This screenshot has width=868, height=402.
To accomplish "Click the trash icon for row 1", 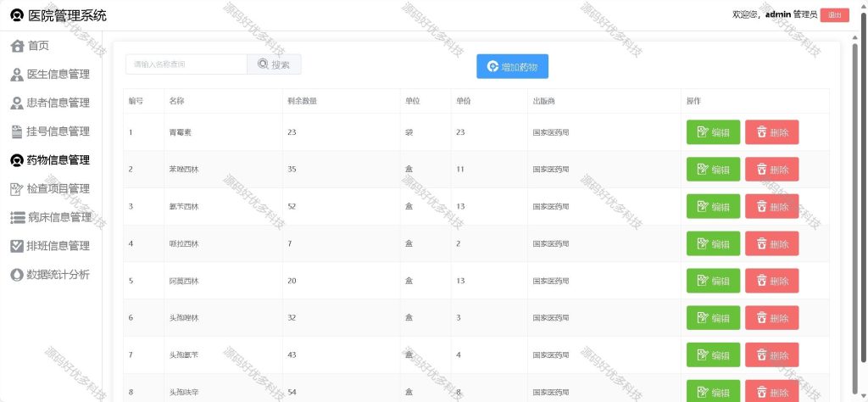I will 762,131.
